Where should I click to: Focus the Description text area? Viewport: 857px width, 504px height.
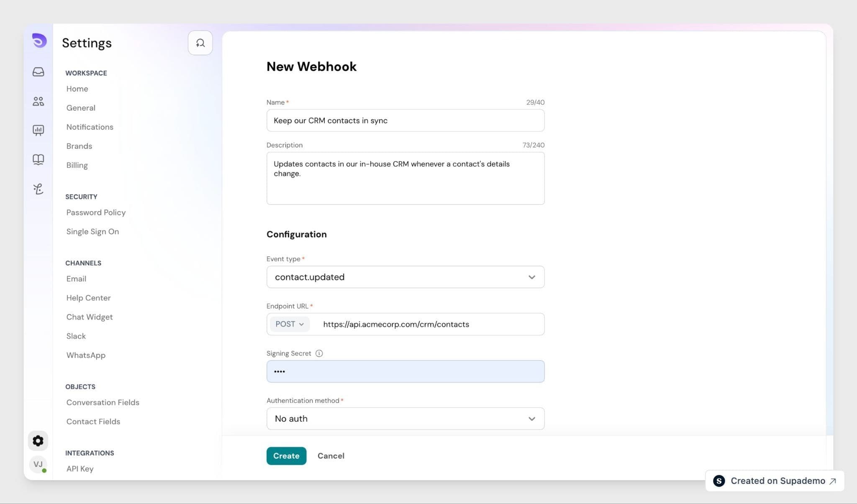405,178
